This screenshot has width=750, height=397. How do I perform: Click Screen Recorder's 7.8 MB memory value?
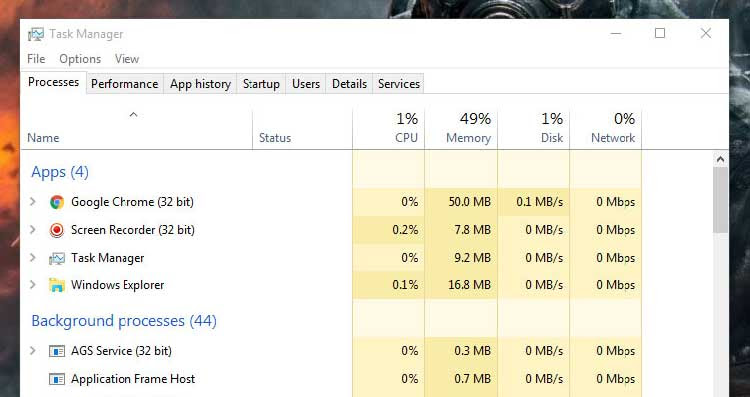pos(473,230)
